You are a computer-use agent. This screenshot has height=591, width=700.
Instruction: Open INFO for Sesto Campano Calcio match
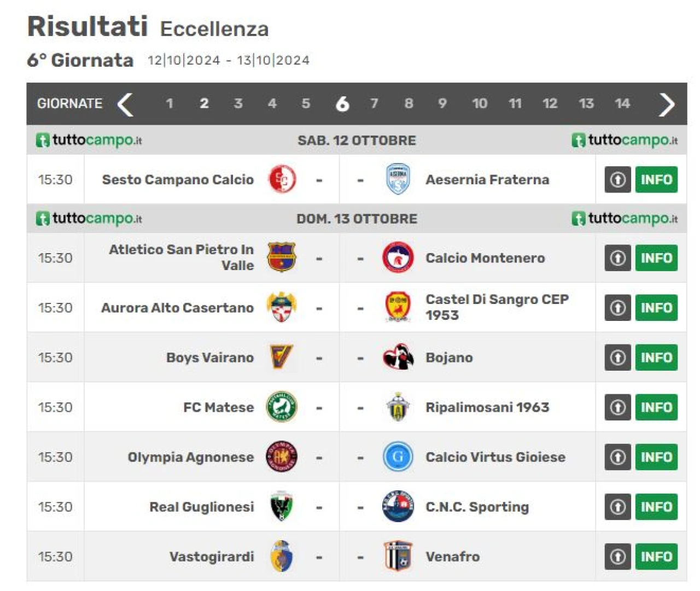656,179
